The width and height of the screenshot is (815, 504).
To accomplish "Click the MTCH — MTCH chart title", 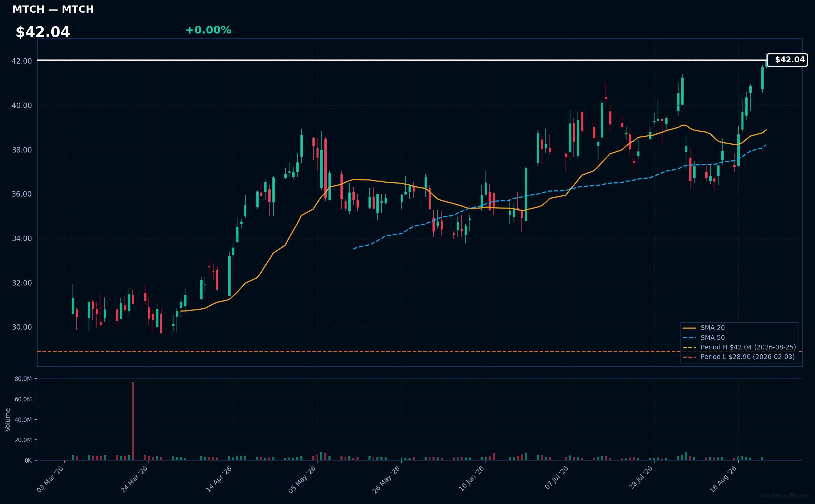I will click(53, 9).
